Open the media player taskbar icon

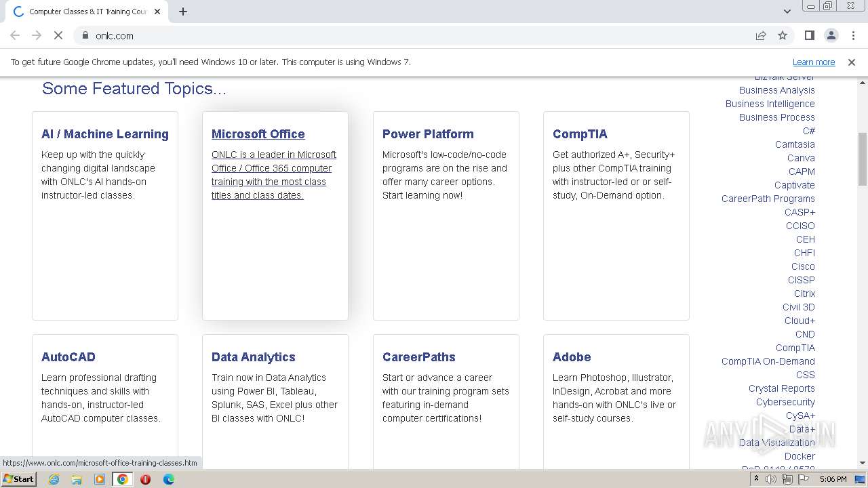100,479
